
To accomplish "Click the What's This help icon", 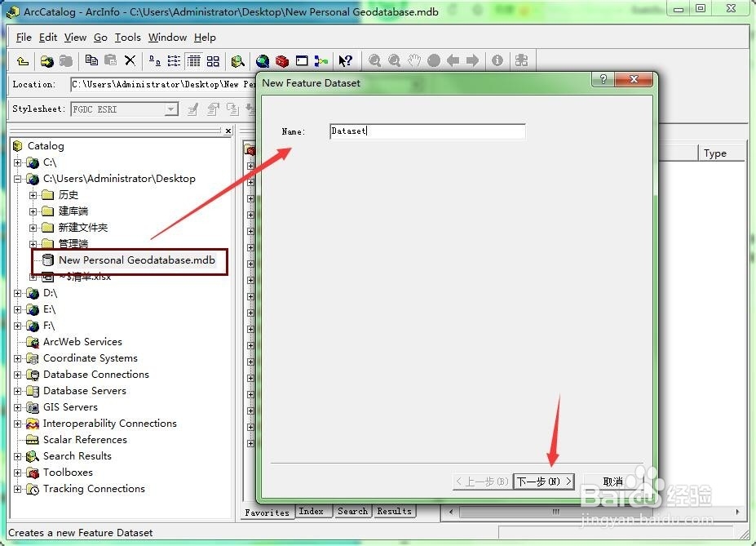I will [346, 60].
